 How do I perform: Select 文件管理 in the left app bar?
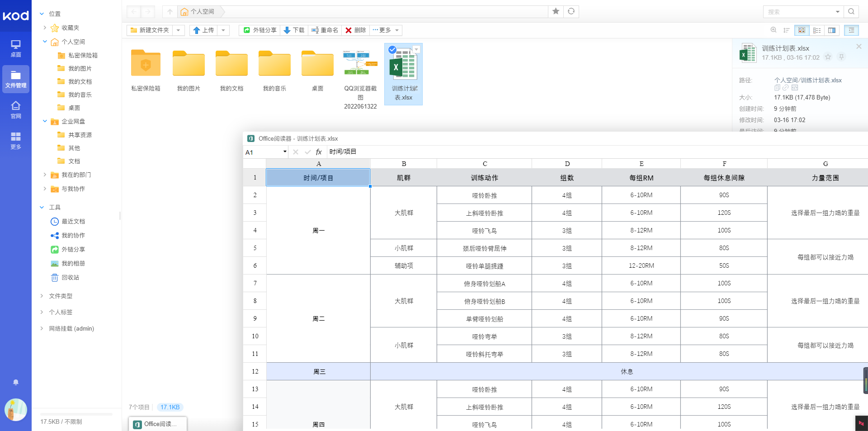(x=16, y=79)
